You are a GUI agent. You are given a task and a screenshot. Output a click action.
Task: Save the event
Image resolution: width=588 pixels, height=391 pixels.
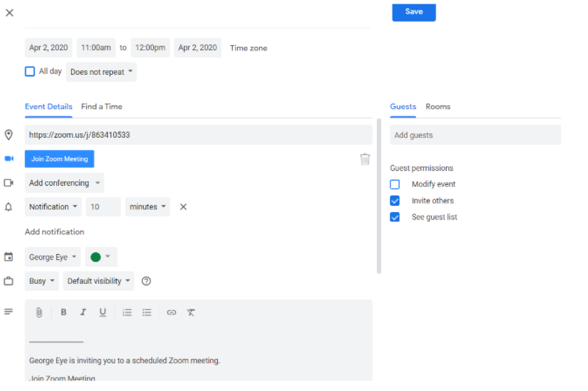414,12
